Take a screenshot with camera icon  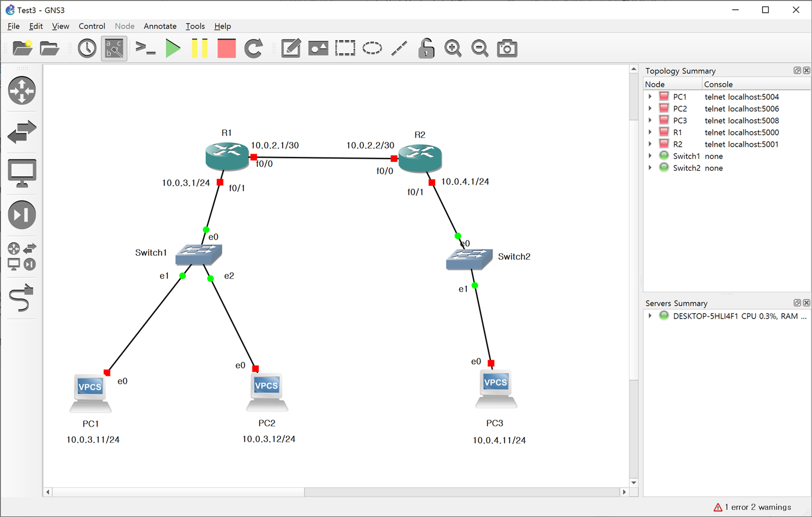(507, 48)
